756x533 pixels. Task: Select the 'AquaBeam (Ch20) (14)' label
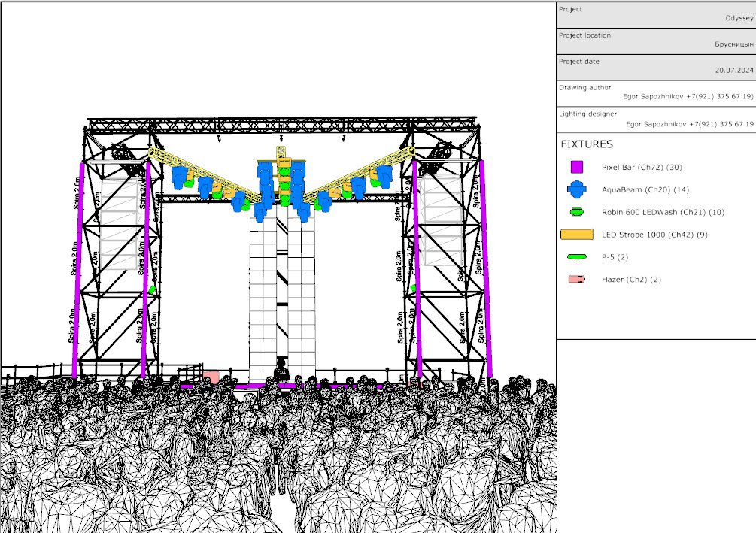coord(645,190)
